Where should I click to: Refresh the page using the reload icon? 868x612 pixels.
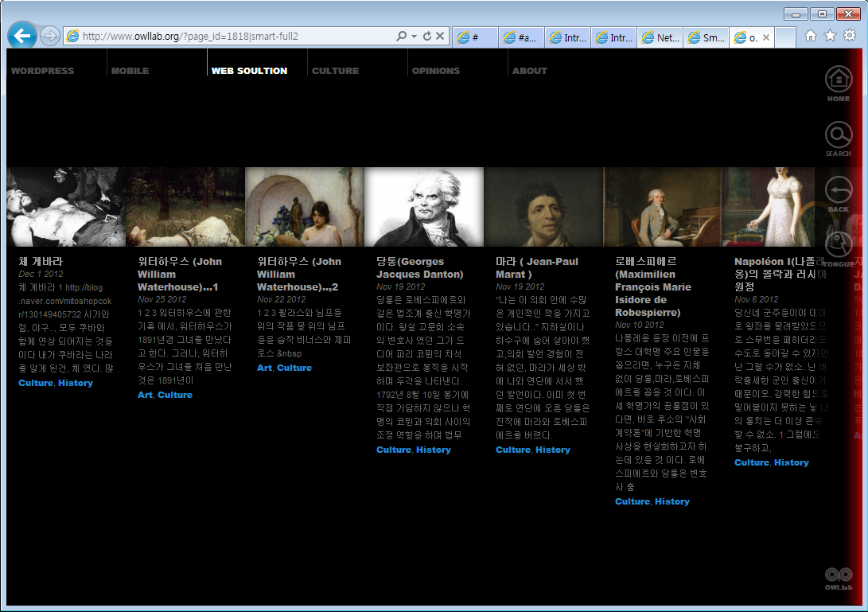click(426, 36)
